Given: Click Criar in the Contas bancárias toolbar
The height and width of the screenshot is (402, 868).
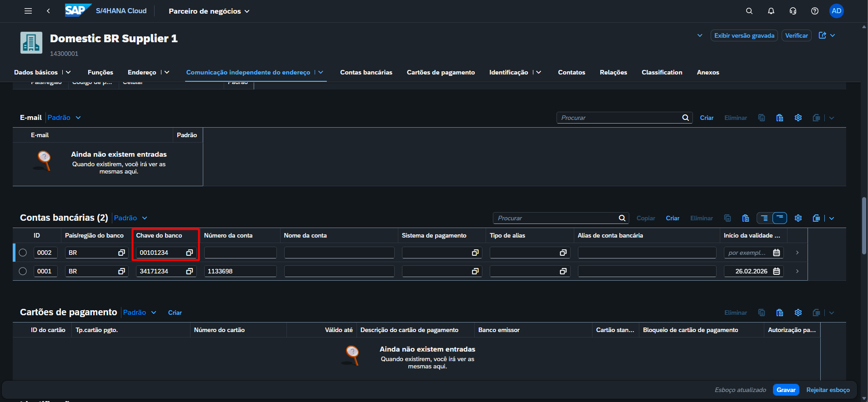Looking at the screenshot, I should (x=672, y=218).
